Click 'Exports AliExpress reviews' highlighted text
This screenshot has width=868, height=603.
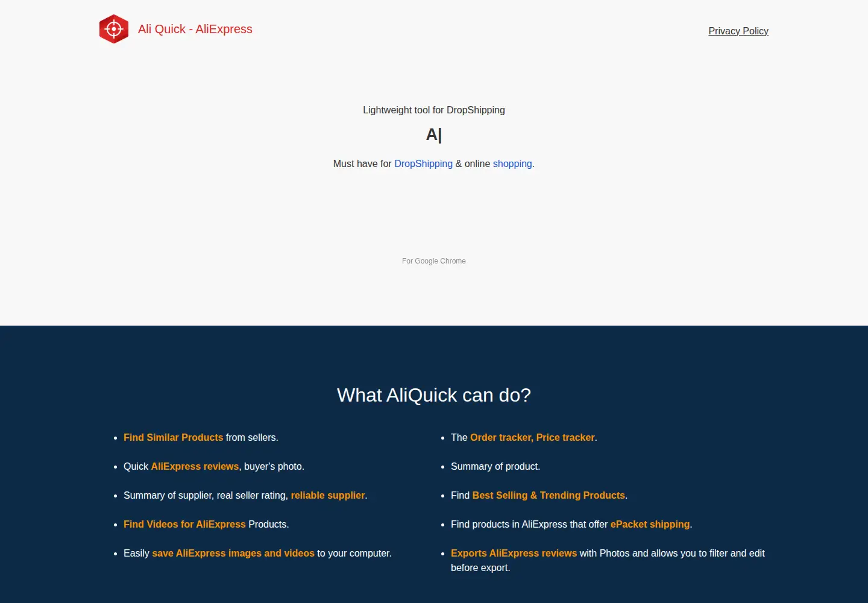coord(514,553)
